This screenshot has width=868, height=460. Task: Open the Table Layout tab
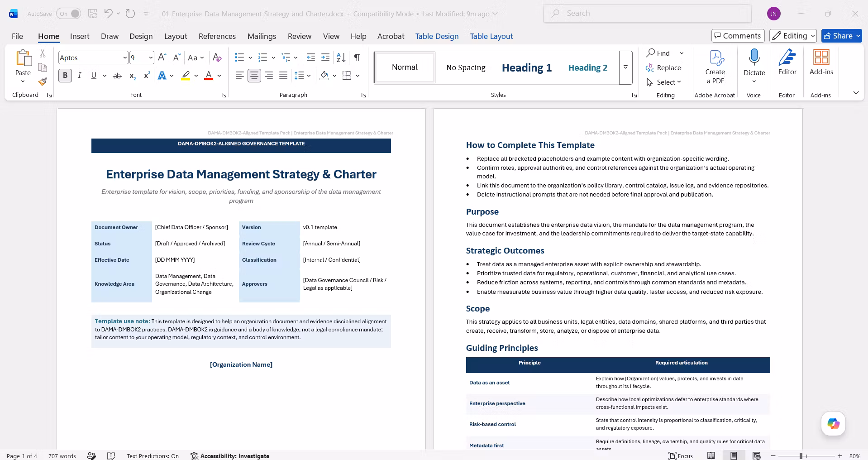(x=491, y=36)
